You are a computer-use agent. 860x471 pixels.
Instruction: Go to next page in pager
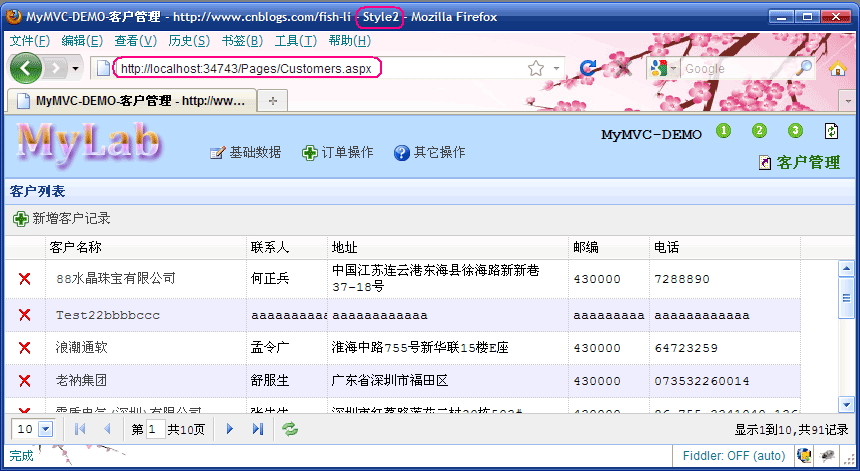click(230, 429)
